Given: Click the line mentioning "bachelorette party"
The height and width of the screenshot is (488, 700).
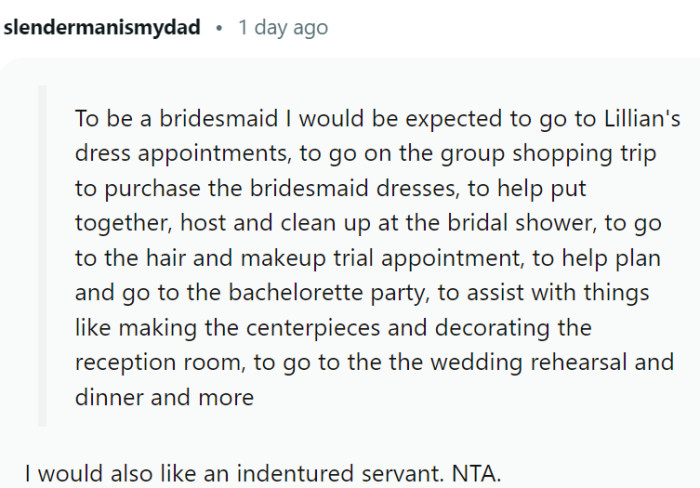Looking at the screenshot, I should (x=362, y=293).
